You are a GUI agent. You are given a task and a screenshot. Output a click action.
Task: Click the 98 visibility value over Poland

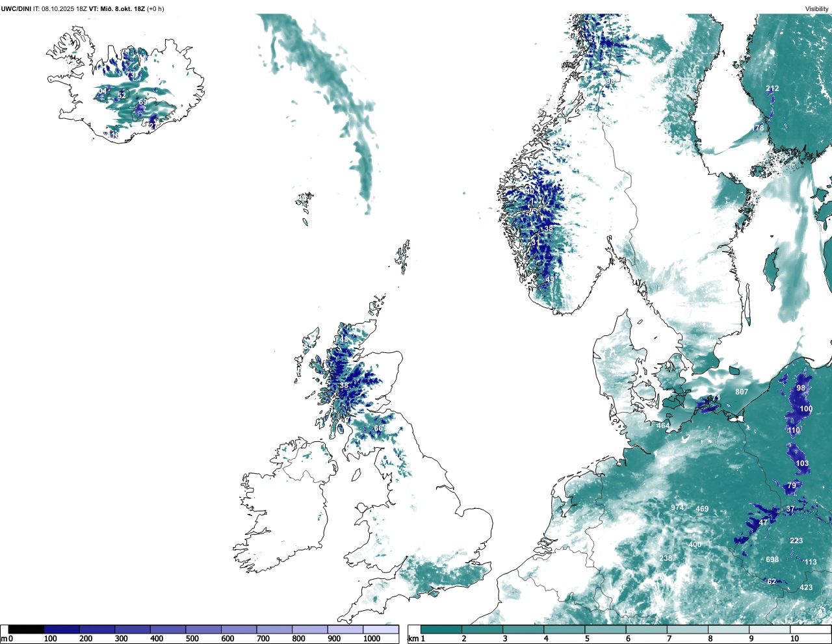click(x=801, y=388)
